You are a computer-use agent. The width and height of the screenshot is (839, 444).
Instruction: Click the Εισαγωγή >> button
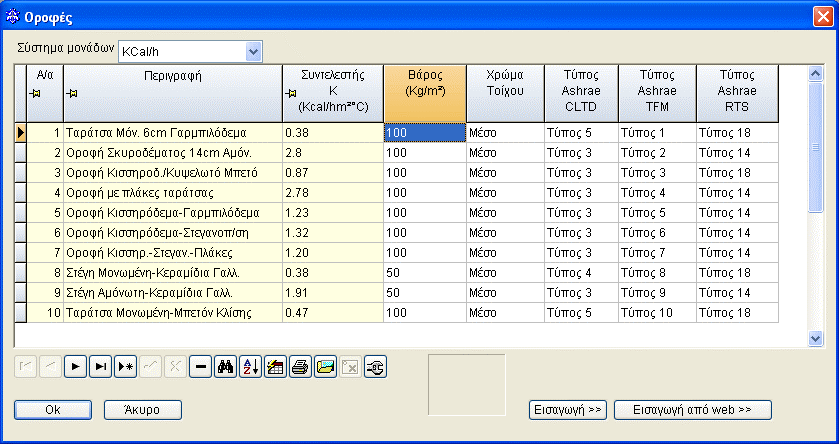568,410
